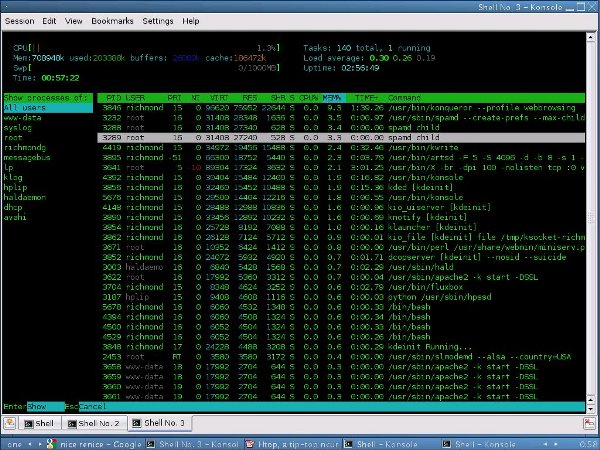Click the Command column header
This screenshot has height=450, width=600.
(404, 98)
